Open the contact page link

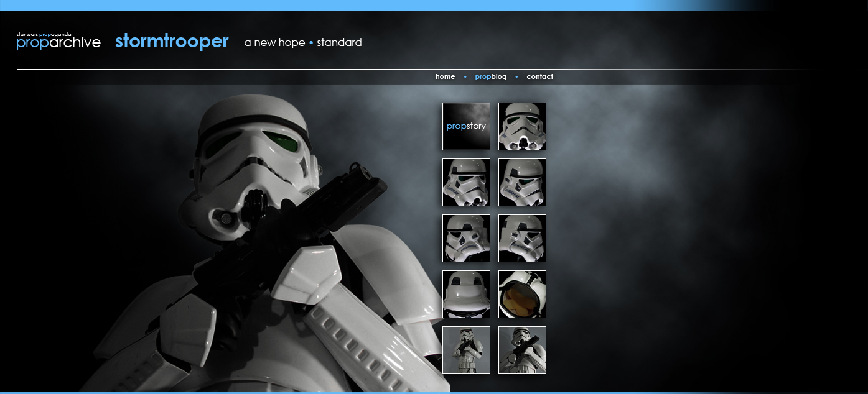[539, 76]
